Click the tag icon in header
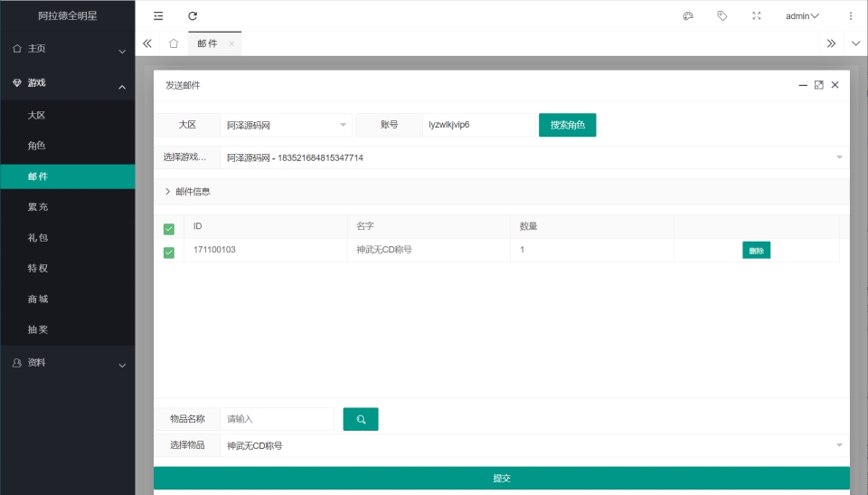Viewport: 868px width, 495px height. (722, 16)
